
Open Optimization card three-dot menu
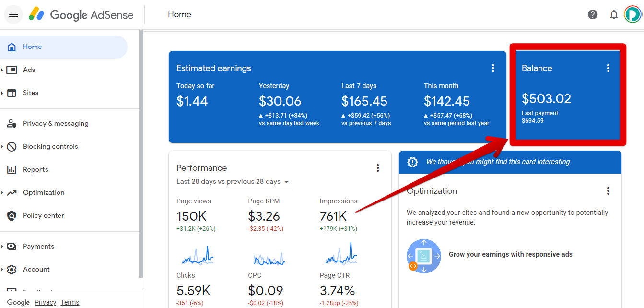pyautogui.click(x=608, y=191)
